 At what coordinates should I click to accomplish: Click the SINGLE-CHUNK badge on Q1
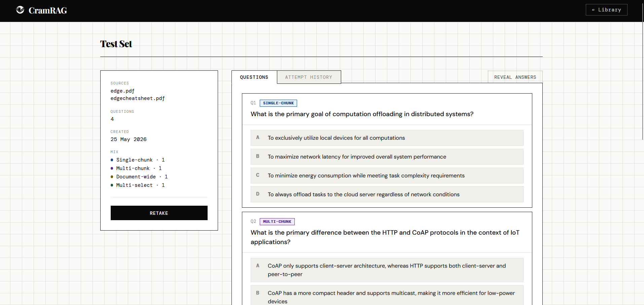click(x=278, y=103)
